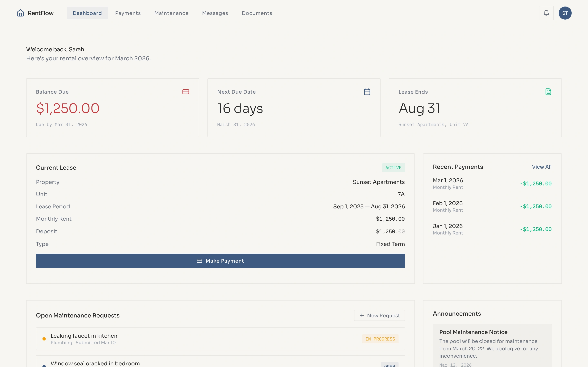Switch to the Payments tab
Screen dimensions: 588x367
[128, 13]
